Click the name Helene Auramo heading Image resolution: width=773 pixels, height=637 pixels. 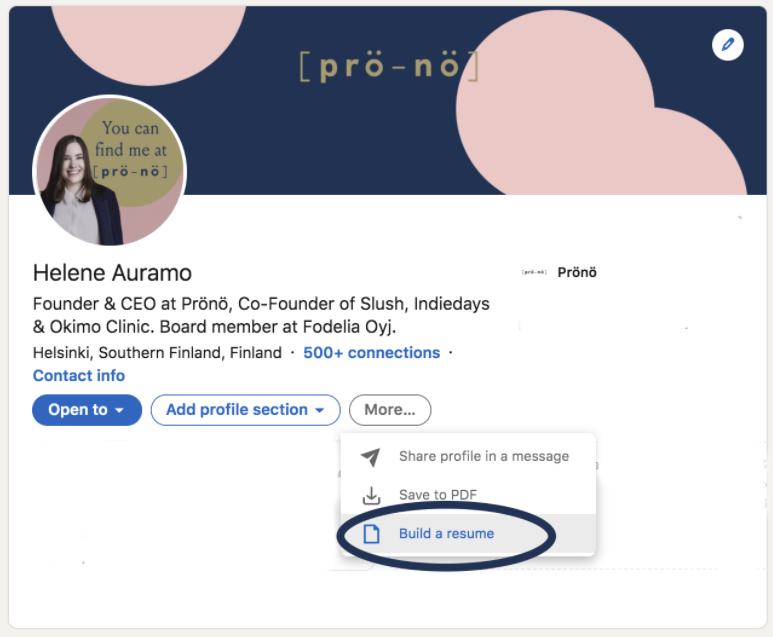(112, 273)
